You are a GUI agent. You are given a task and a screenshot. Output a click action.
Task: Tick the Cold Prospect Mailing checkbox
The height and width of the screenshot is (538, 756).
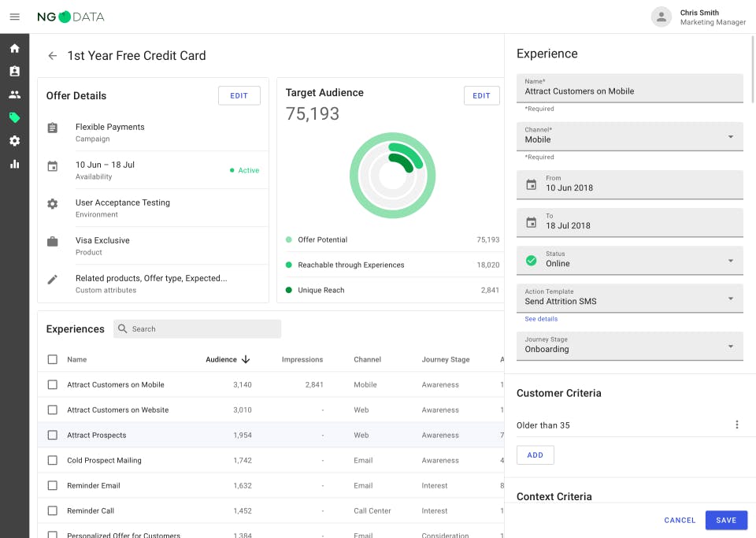pos(53,461)
